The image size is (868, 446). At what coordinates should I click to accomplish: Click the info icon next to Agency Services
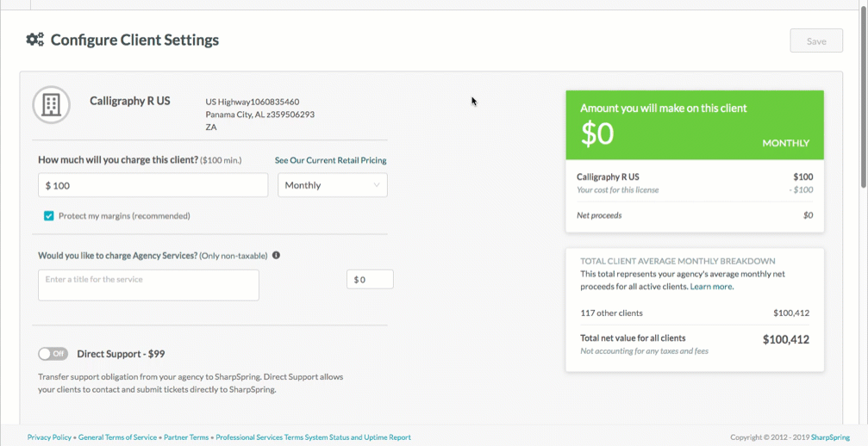276,256
